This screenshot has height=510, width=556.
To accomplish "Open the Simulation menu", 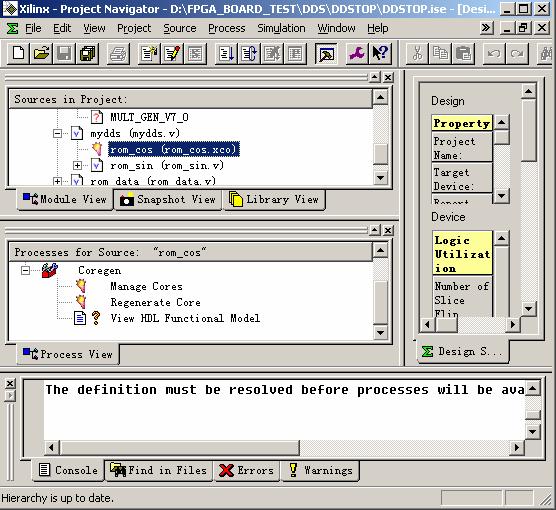I will coord(281,28).
